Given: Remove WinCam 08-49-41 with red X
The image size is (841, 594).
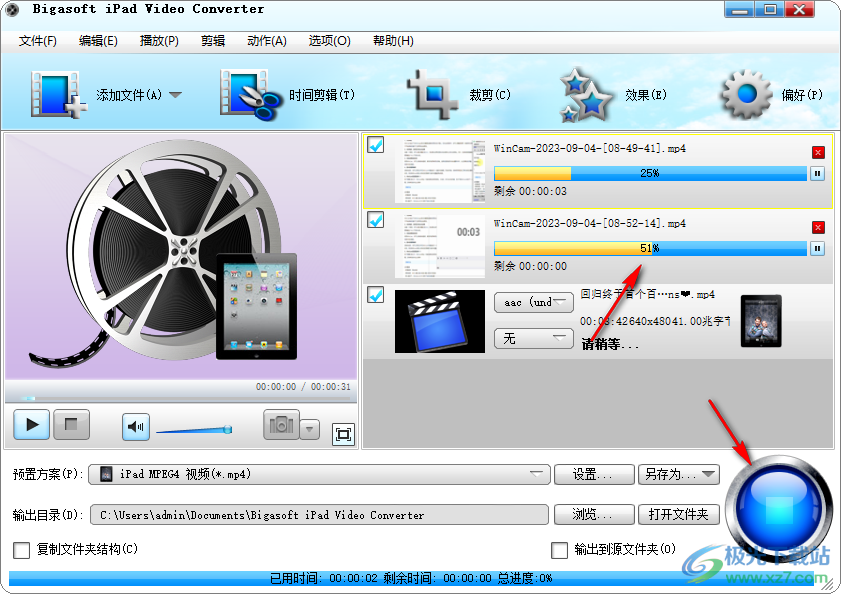Looking at the screenshot, I should 818,152.
